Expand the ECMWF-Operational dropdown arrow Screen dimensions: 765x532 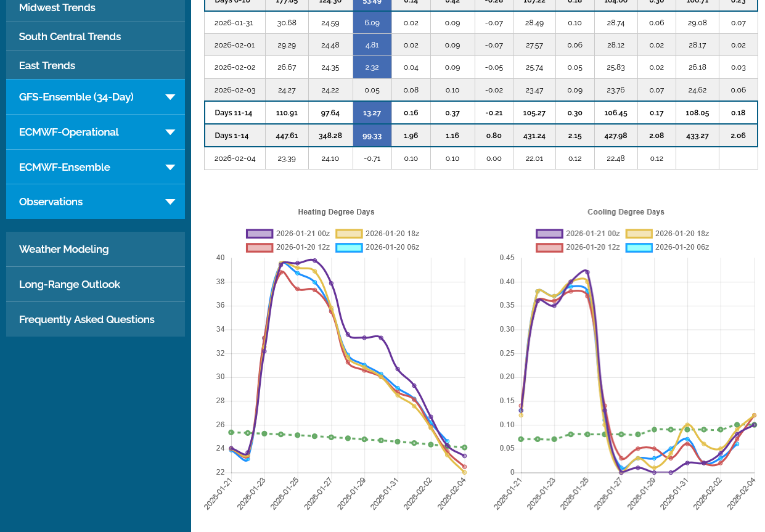tap(170, 133)
